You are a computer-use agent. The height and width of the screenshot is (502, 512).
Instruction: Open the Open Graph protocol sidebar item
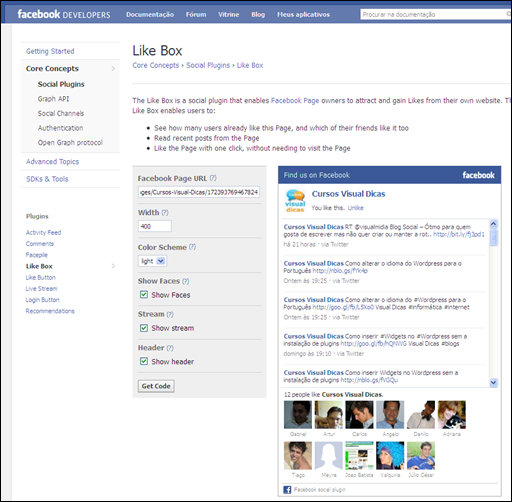click(x=70, y=142)
